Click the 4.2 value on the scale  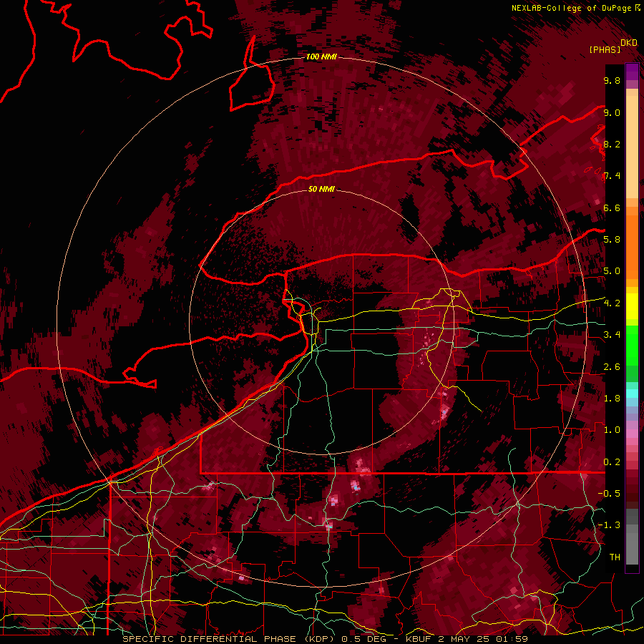pyautogui.click(x=612, y=303)
